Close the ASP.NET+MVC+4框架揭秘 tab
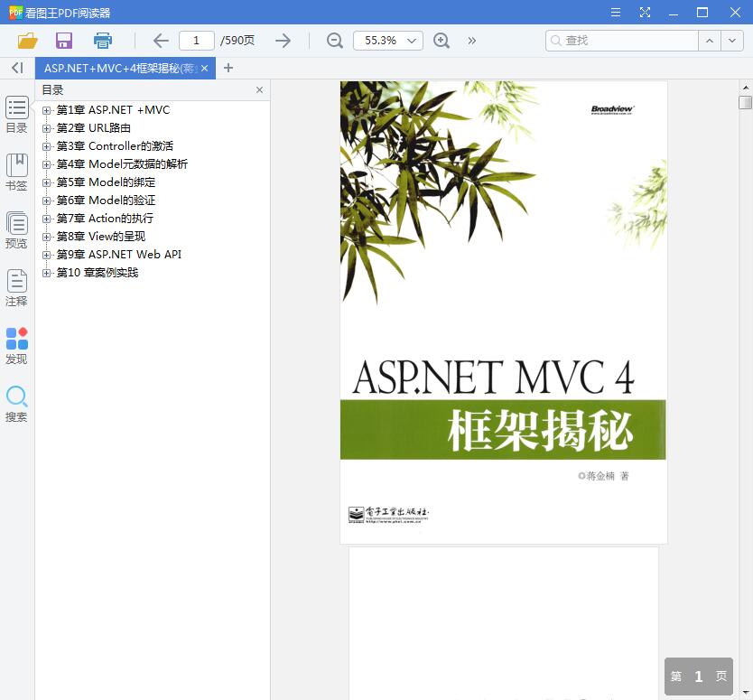This screenshot has width=753, height=700. click(205, 69)
